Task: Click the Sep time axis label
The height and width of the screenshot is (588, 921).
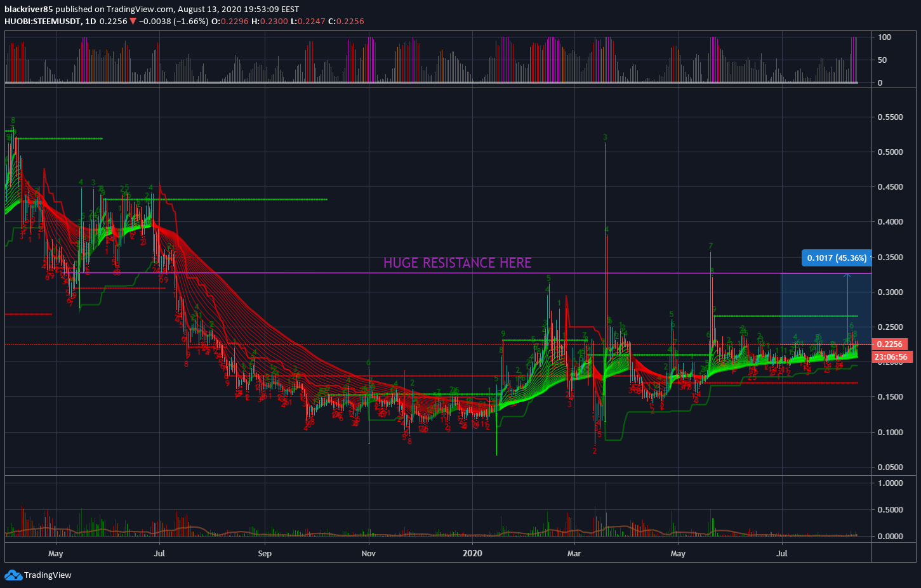Action: [265, 554]
